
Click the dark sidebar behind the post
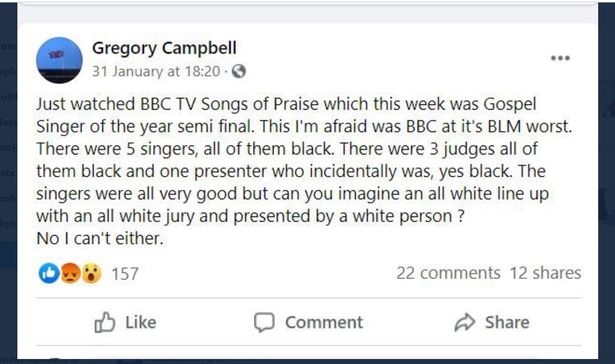coord(8,182)
